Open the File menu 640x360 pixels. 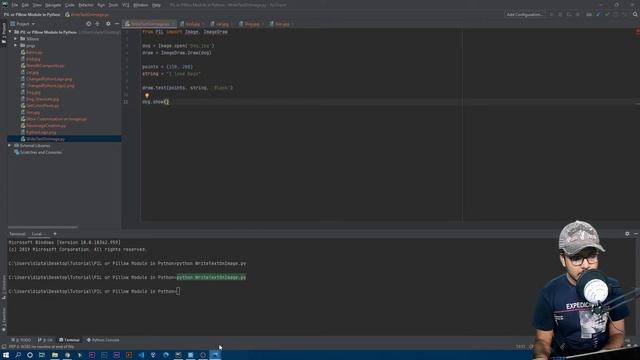point(15,5)
